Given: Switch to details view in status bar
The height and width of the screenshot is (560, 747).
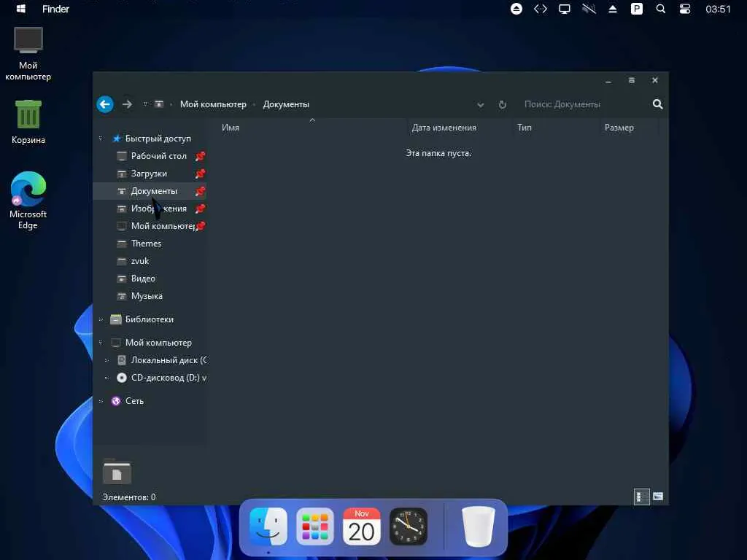Looking at the screenshot, I should pos(642,497).
